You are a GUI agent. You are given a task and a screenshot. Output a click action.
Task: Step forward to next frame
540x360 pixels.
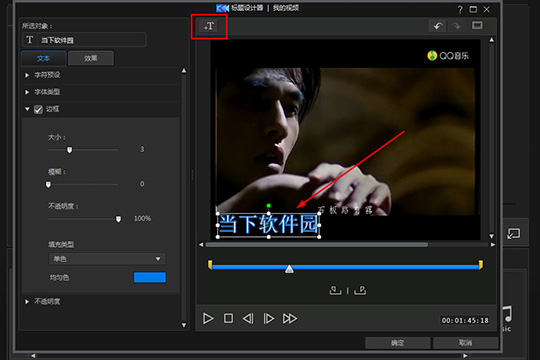click(x=269, y=319)
